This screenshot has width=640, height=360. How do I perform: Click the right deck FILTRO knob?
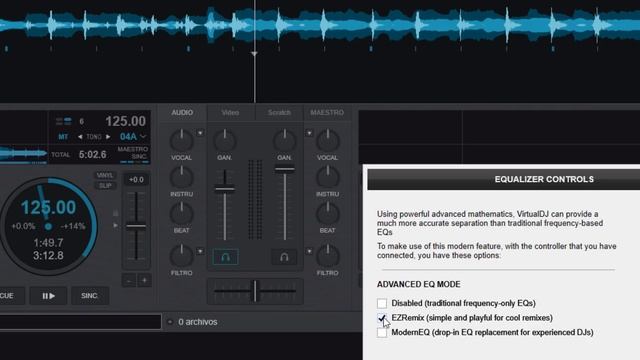click(x=328, y=256)
